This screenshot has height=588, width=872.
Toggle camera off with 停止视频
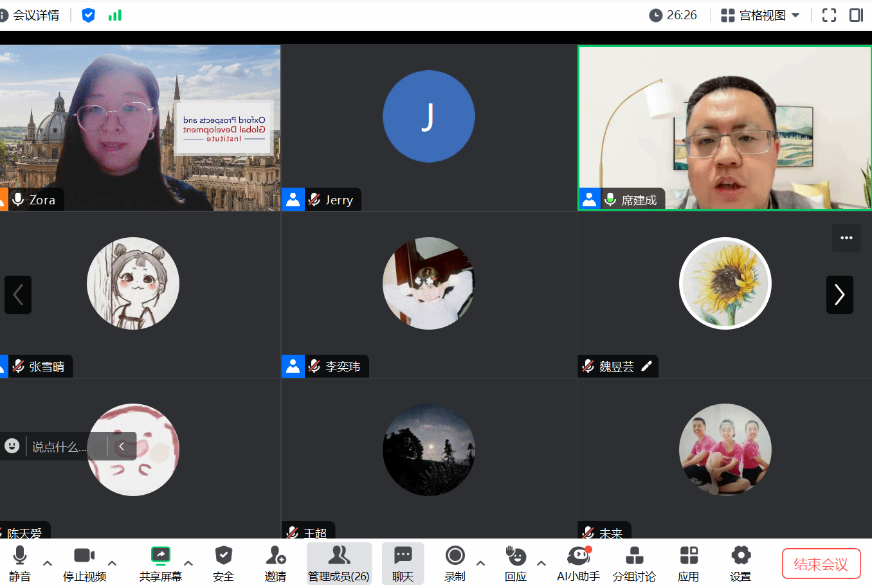(84, 563)
